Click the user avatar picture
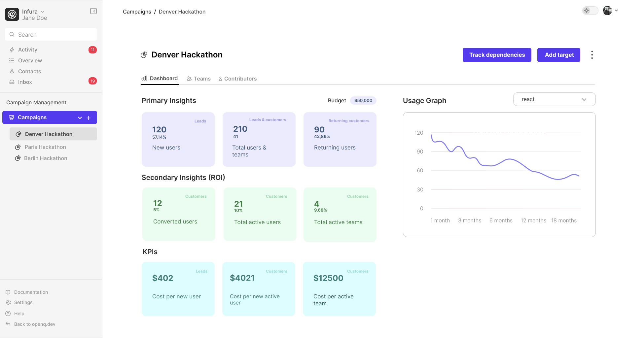 click(x=607, y=11)
